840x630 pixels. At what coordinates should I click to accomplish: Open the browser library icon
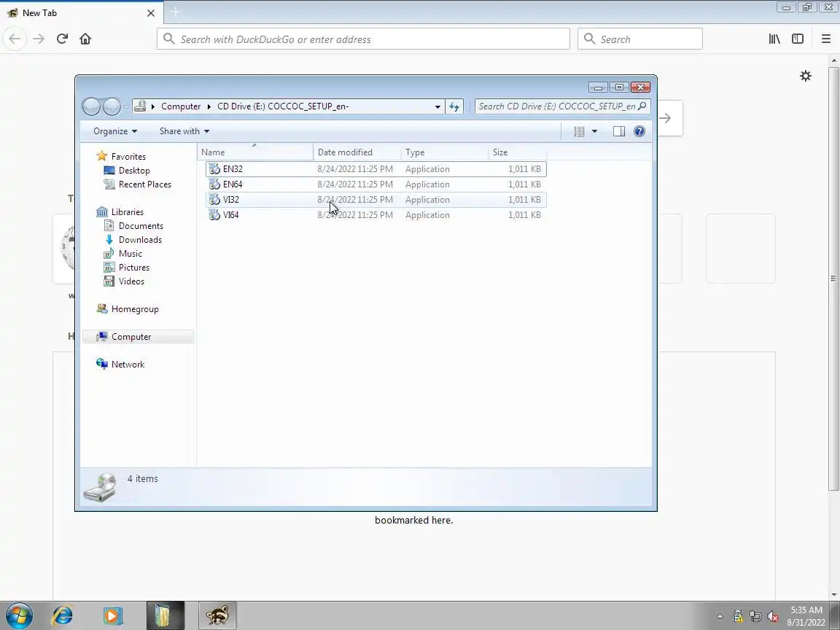[x=774, y=39]
